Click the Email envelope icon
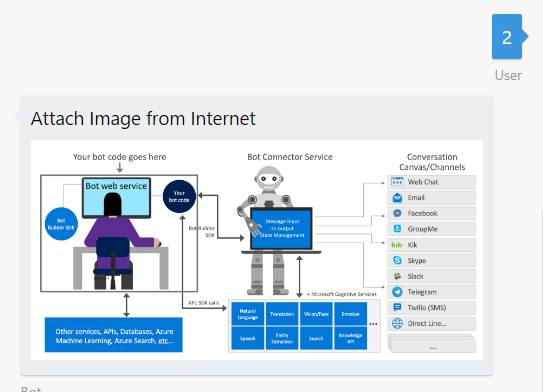The image size is (543, 392). 397,198
